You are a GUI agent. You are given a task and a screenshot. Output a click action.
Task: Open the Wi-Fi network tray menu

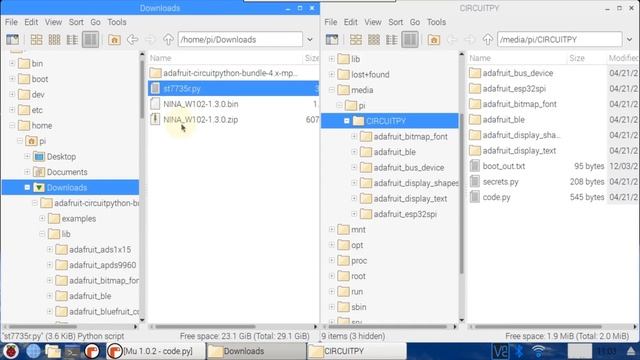[539, 351]
